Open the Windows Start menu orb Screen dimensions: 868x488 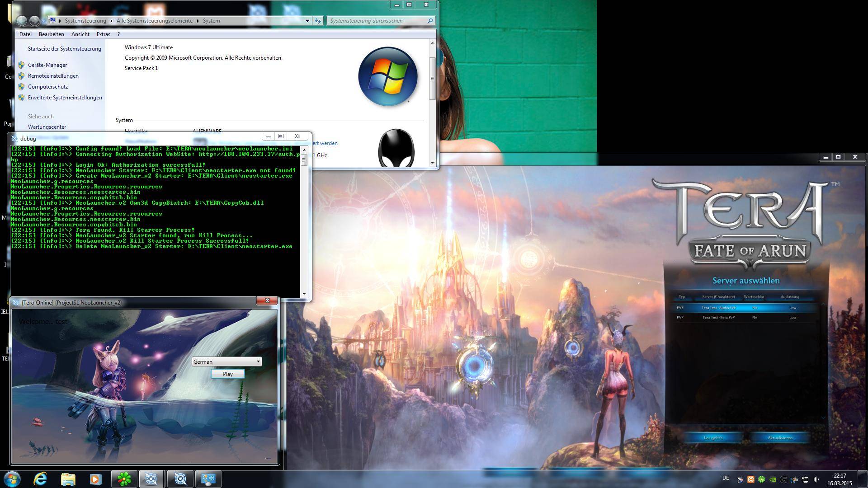12,479
